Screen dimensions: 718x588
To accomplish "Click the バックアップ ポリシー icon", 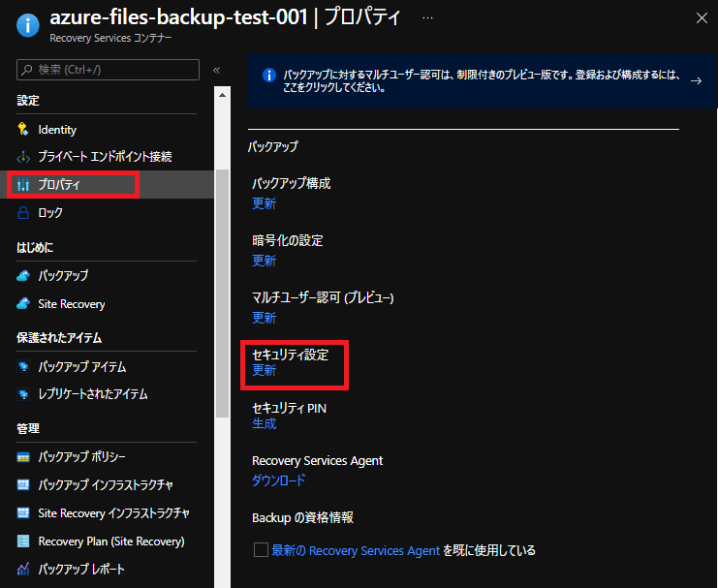I will pyautogui.click(x=23, y=457).
